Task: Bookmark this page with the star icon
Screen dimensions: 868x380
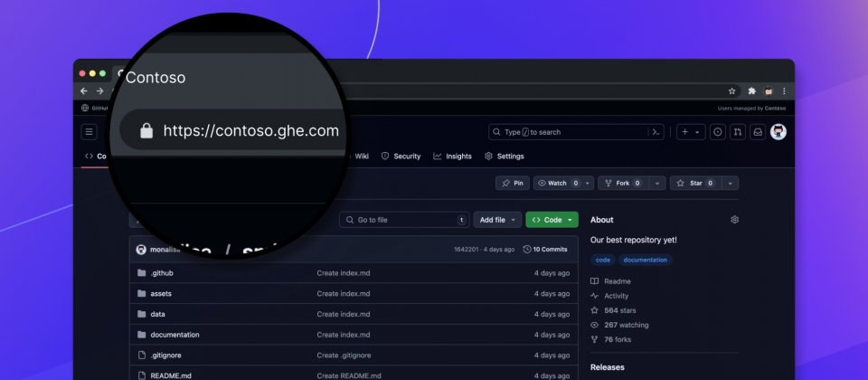Action: 731,90
